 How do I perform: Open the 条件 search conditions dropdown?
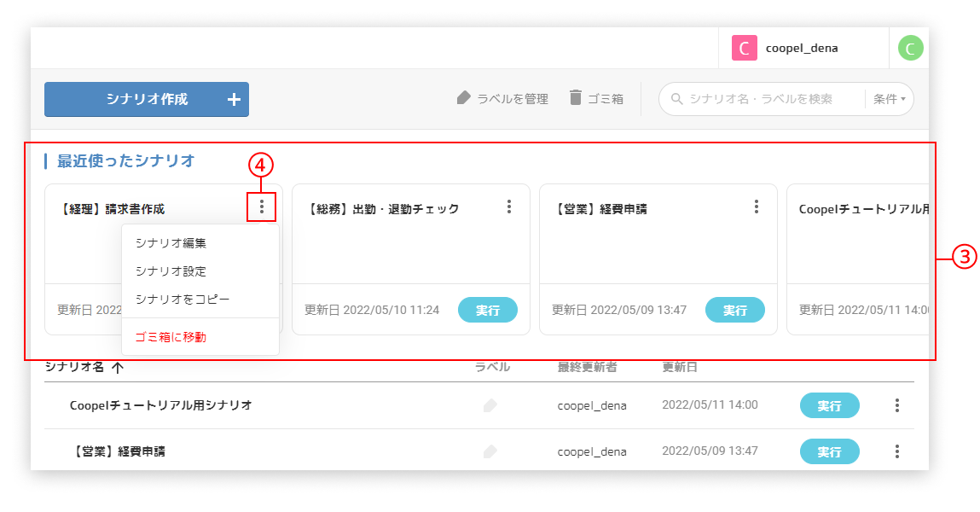point(890,99)
